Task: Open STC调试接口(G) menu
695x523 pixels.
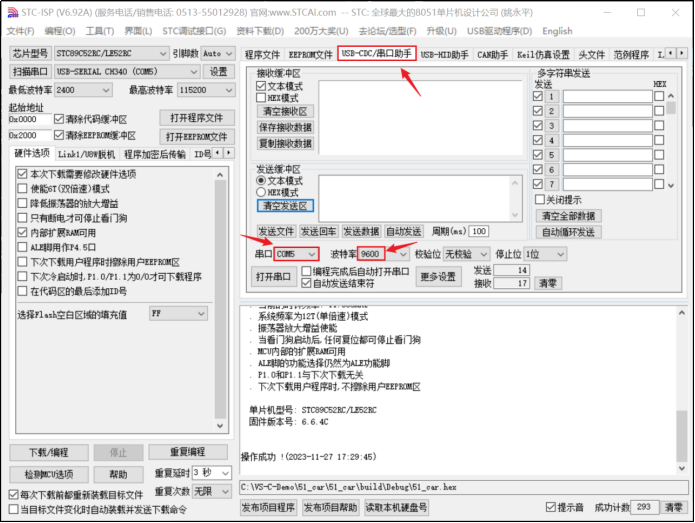Action: pyautogui.click(x=194, y=31)
